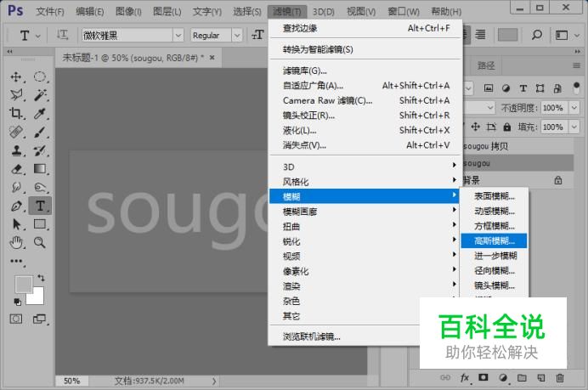Screen dimensions: 588x390
Task: Create a new layer icon
Action: click(541, 377)
